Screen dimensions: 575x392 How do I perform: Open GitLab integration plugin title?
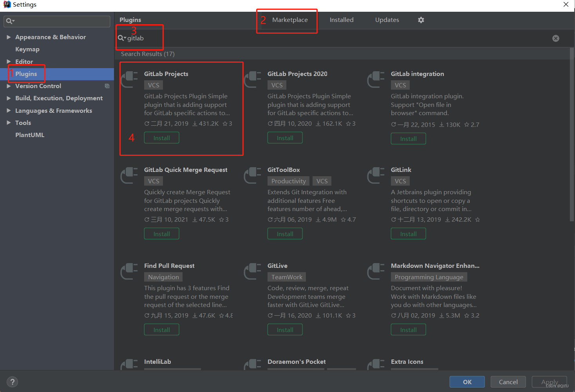(x=418, y=74)
